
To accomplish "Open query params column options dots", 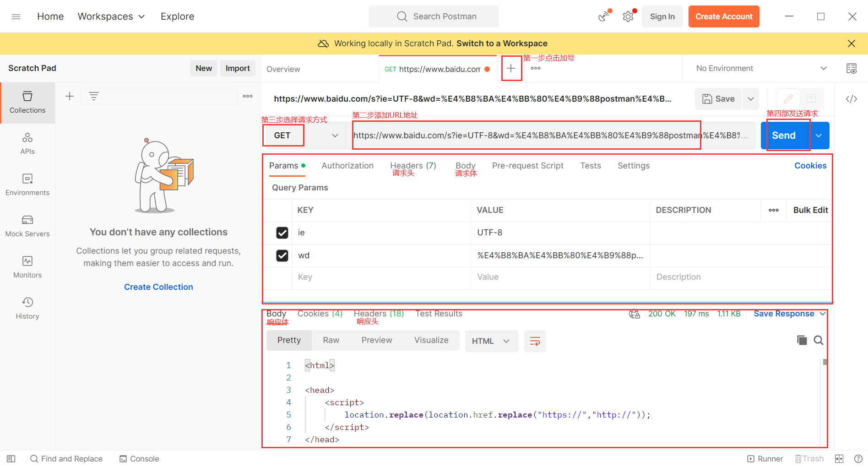I will point(774,210).
